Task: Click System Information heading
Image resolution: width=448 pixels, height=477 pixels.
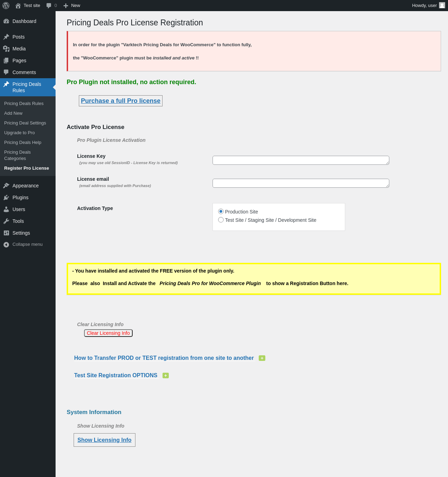Action: click(x=94, y=412)
